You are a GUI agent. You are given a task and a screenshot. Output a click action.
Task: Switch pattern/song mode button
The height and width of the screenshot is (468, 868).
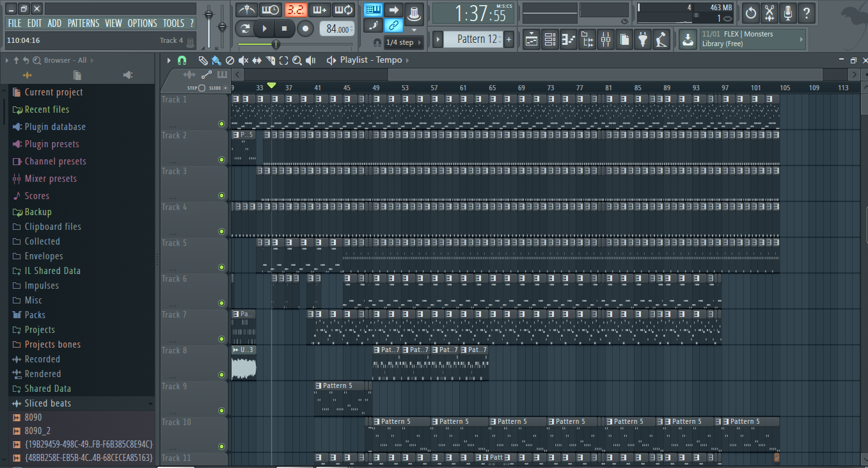tap(244, 29)
